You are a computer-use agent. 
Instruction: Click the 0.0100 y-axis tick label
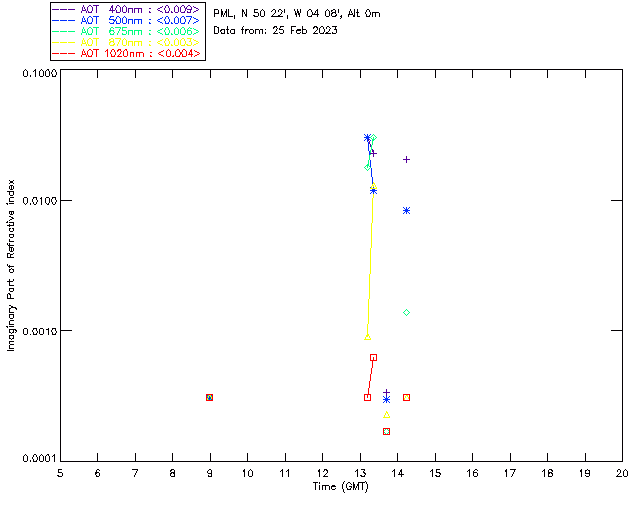[39, 201]
